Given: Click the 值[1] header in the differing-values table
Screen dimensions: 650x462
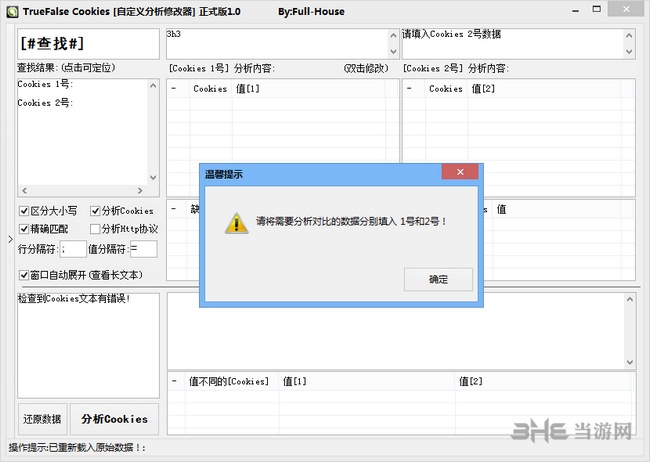Looking at the screenshot, I should [367, 381].
